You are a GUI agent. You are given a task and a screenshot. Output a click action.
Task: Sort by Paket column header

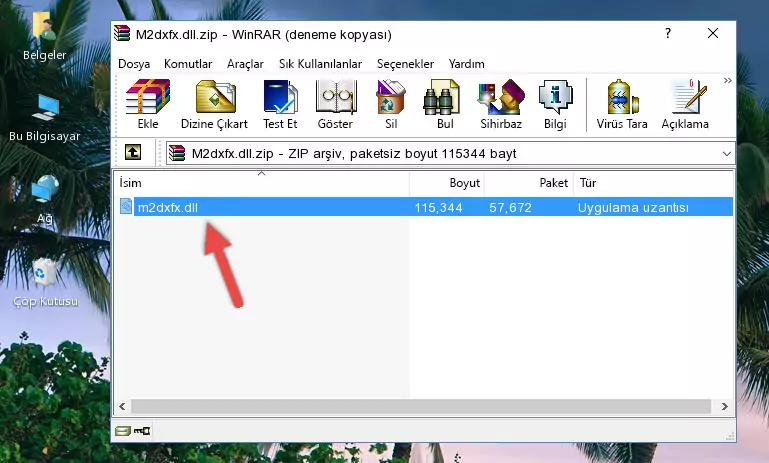[529, 182]
